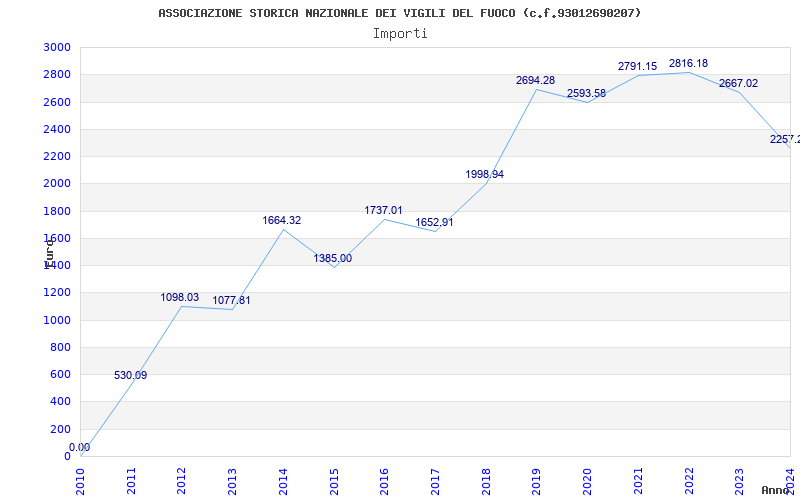Image resolution: width=800 pixels, height=500 pixels.
Task: Select the 1664.32 data label
Action: 282,220
